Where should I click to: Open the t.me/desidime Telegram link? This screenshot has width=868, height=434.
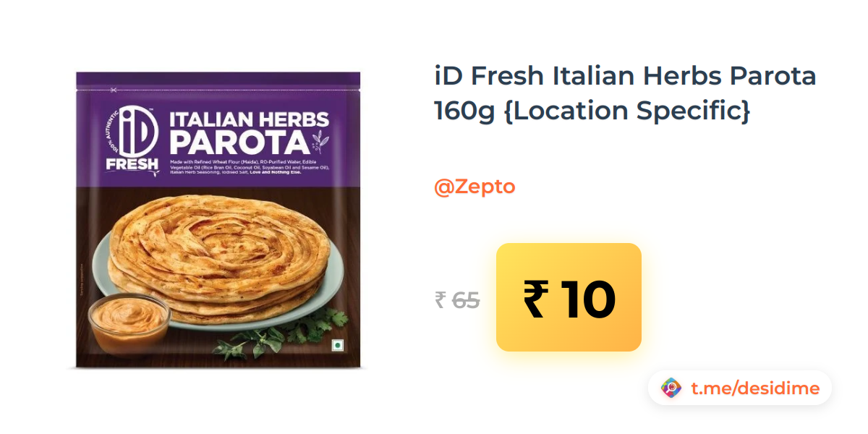[755, 388]
